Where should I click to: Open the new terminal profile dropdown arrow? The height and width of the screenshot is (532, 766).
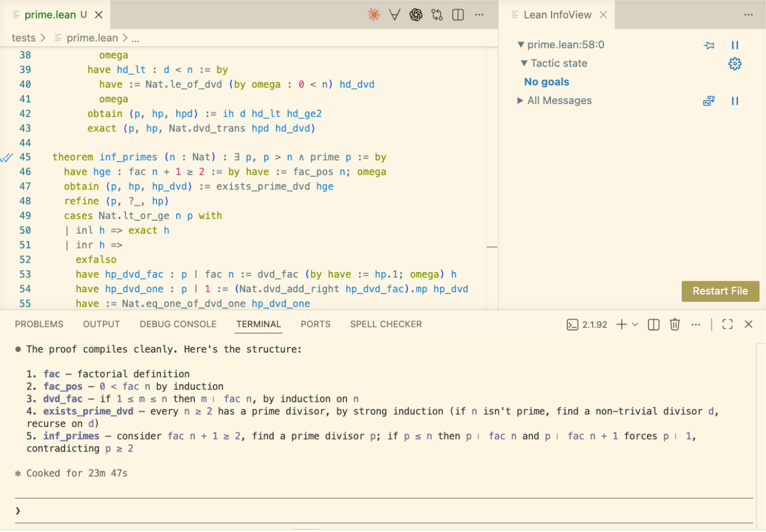click(x=635, y=325)
